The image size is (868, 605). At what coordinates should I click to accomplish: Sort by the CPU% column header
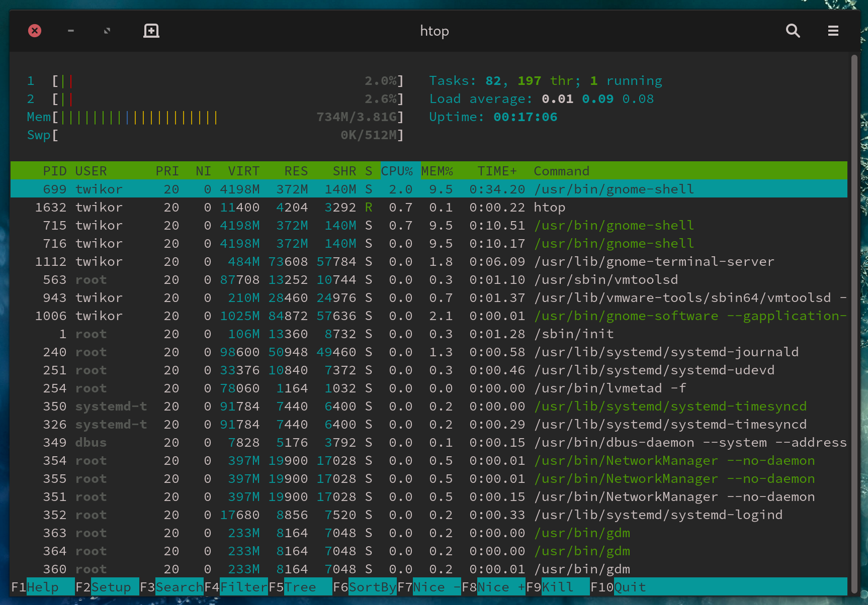(x=396, y=171)
